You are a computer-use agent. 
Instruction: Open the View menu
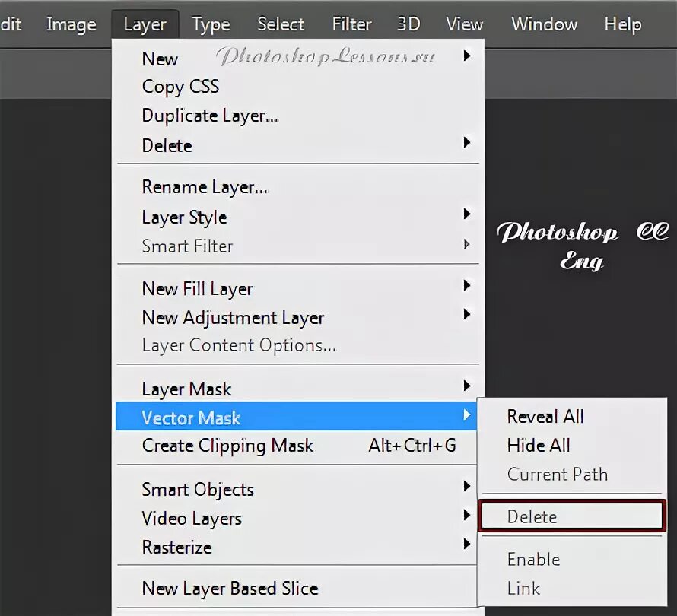(464, 24)
